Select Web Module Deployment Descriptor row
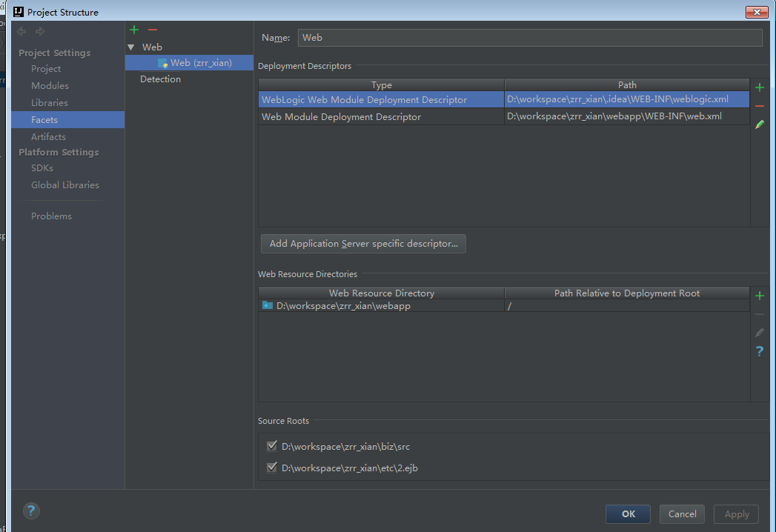This screenshot has height=532, width=776. (504, 116)
